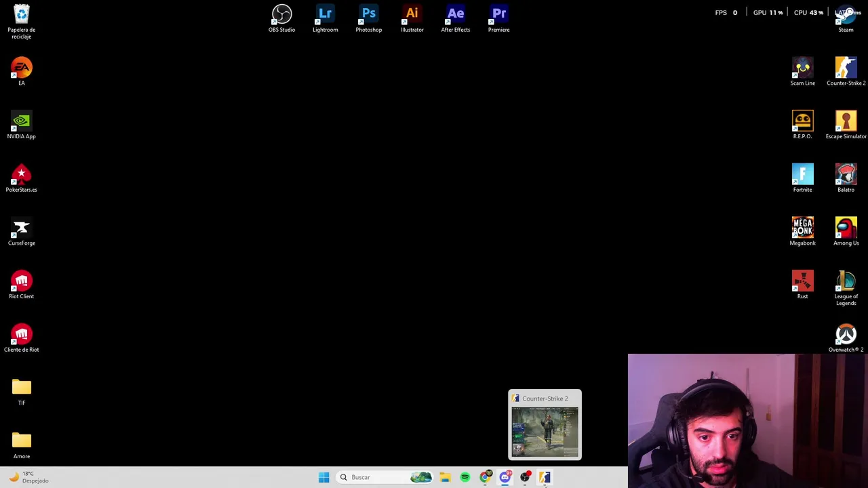868x488 pixels.
Task: Select the Escape Simulator icon
Action: pos(846,125)
